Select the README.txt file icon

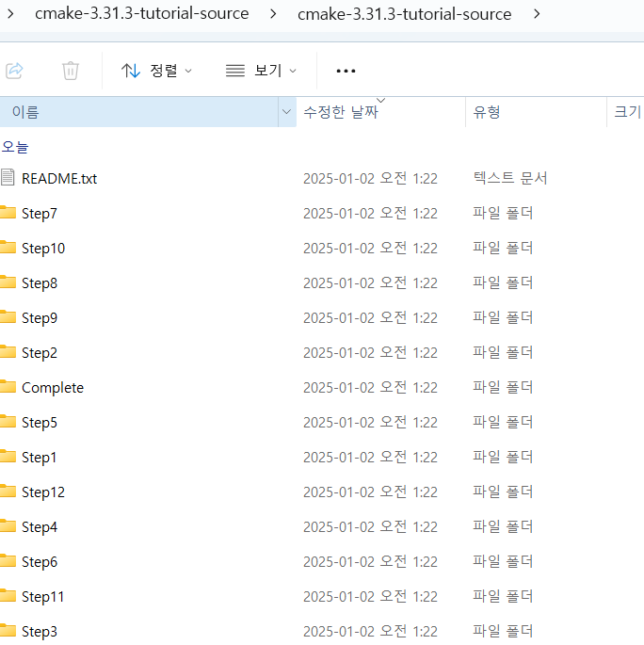(8, 178)
